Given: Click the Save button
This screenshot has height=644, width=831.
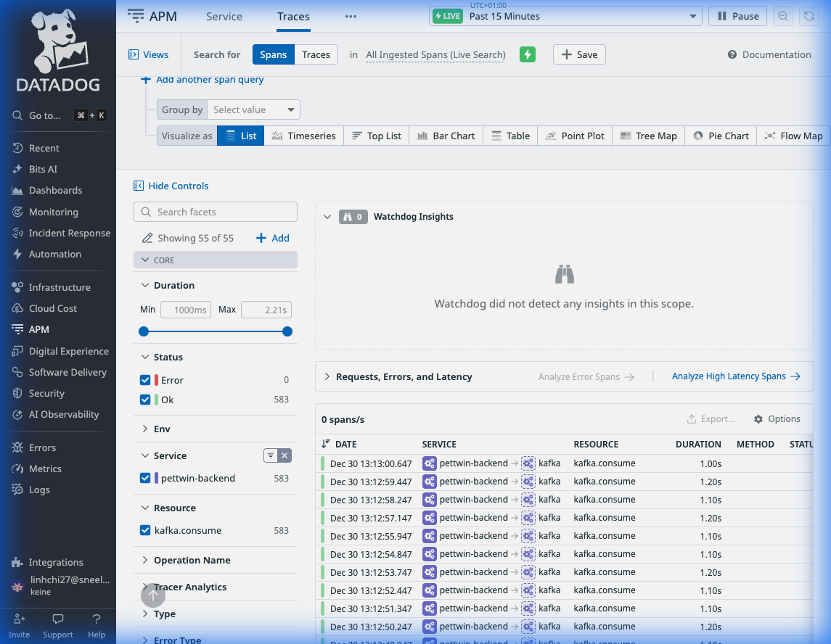Looking at the screenshot, I should click(579, 54).
